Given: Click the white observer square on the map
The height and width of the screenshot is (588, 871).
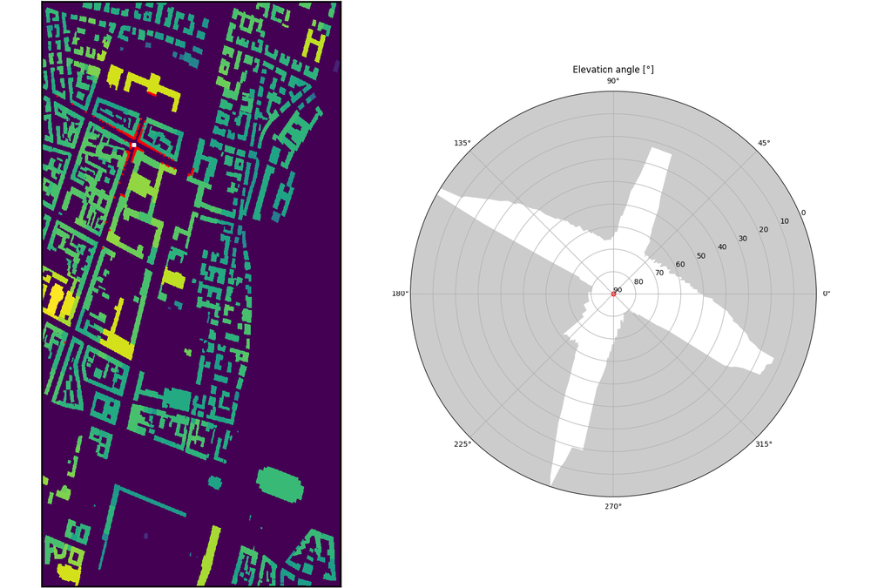Looking at the screenshot, I should pyautogui.click(x=133, y=145).
